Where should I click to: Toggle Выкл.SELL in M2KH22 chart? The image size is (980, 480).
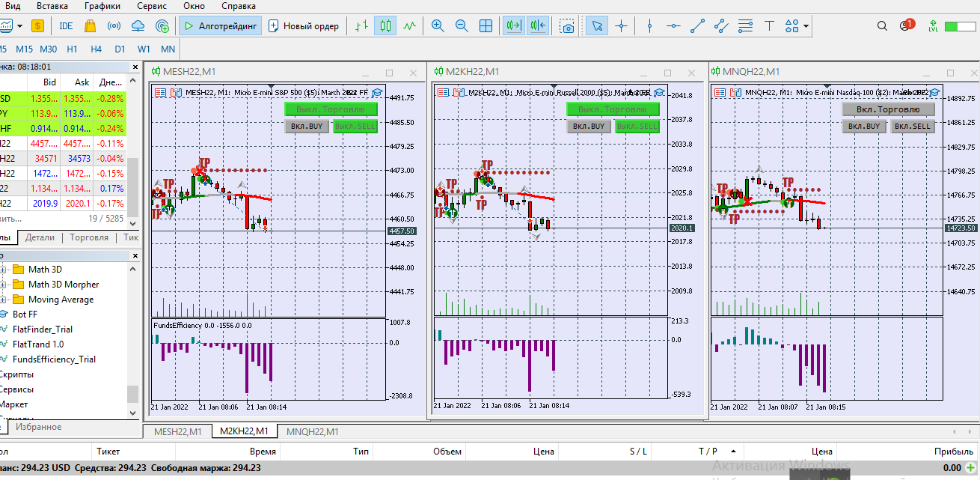[x=637, y=127]
